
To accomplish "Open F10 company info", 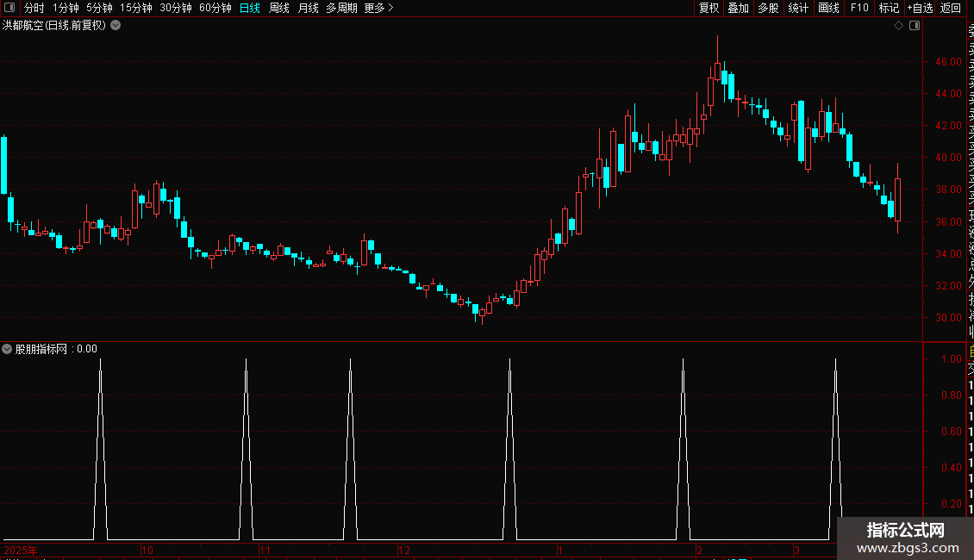I will point(859,8).
